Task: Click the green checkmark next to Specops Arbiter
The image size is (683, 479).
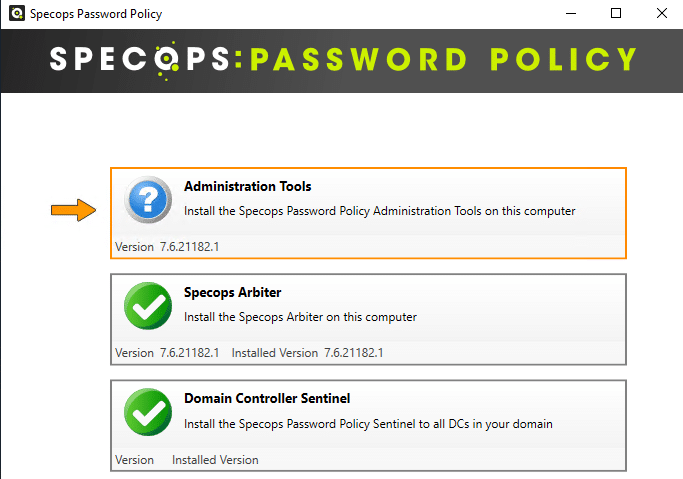Action: [x=148, y=306]
